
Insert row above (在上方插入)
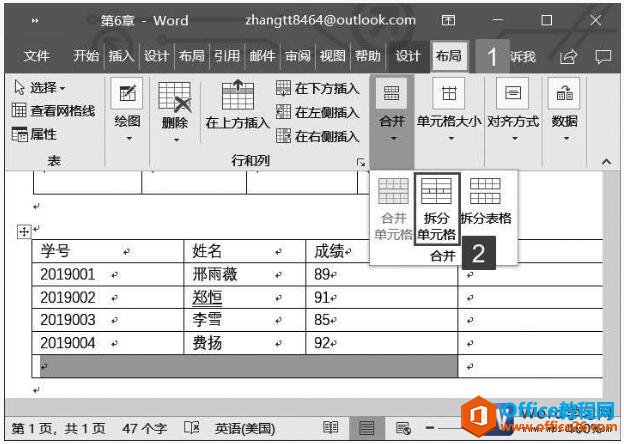[x=238, y=105]
